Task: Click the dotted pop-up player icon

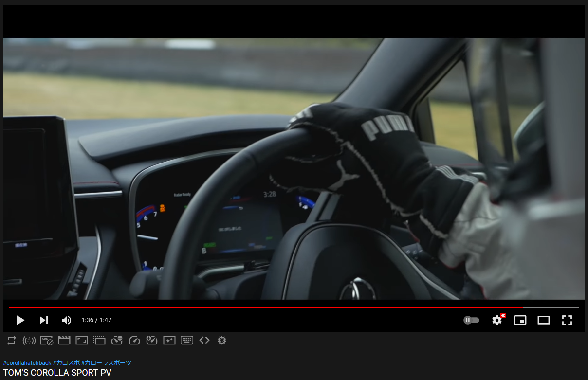Action: click(x=99, y=341)
